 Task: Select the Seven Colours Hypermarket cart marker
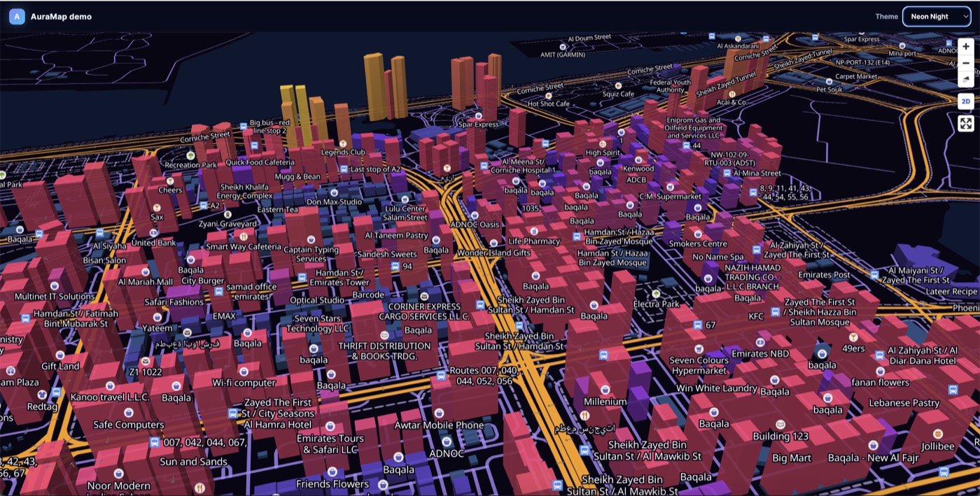(x=699, y=349)
